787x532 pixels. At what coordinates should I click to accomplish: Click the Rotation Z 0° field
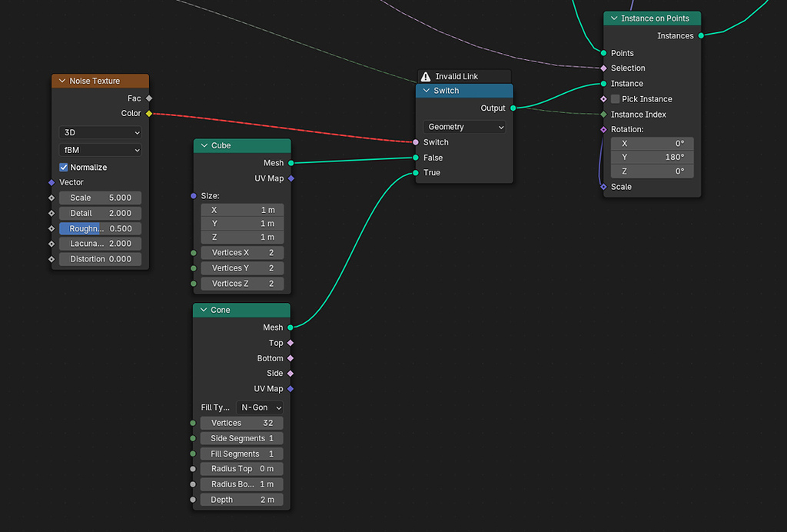(653, 171)
